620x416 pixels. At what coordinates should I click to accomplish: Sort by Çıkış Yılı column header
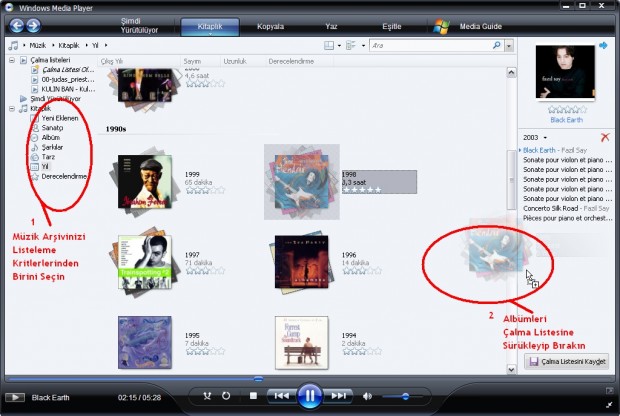click(112, 61)
